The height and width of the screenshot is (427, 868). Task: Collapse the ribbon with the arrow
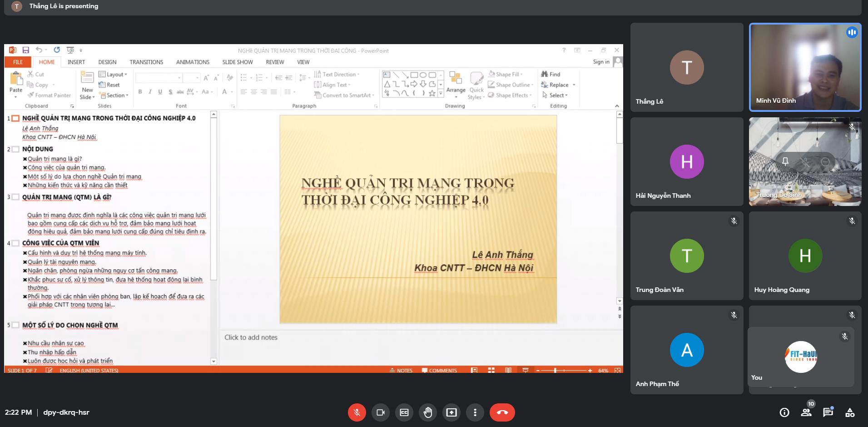[617, 106]
